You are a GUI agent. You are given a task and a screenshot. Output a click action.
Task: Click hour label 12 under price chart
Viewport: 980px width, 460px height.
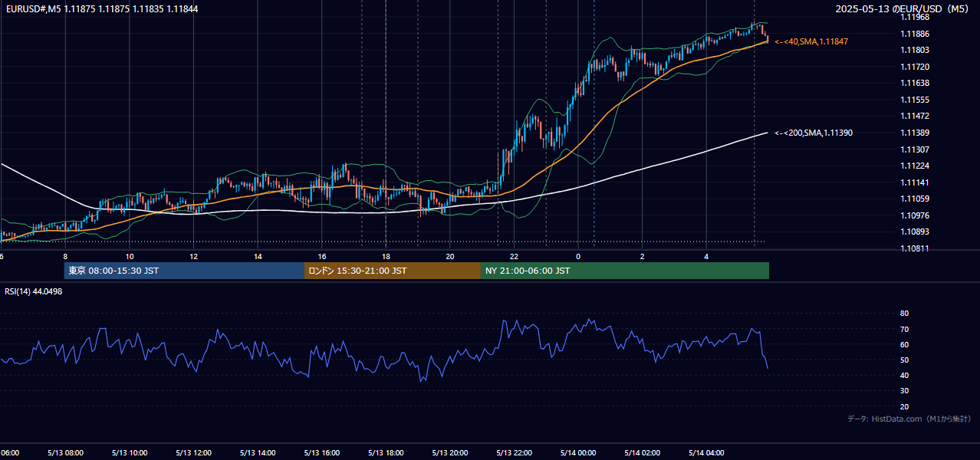(193, 257)
